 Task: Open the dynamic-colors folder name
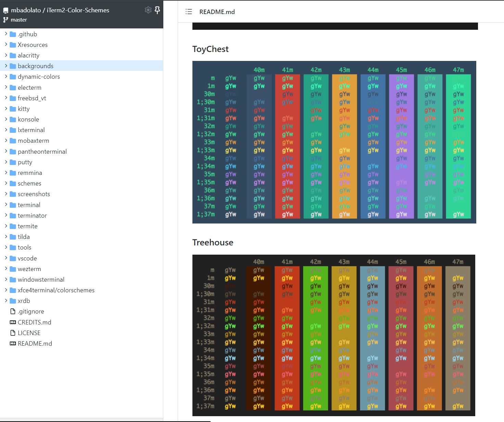click(x=39, y=77)
